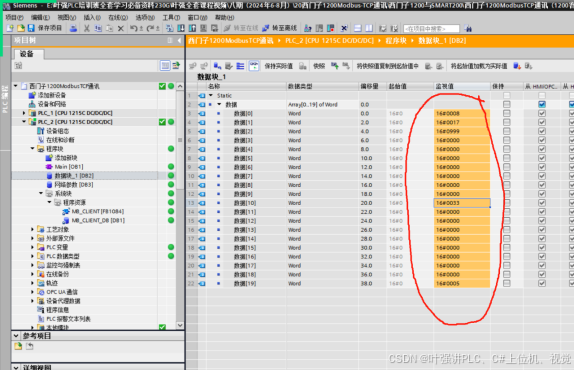
Task: Click the search binoculars icon beside search field
Action: (468, 28)
